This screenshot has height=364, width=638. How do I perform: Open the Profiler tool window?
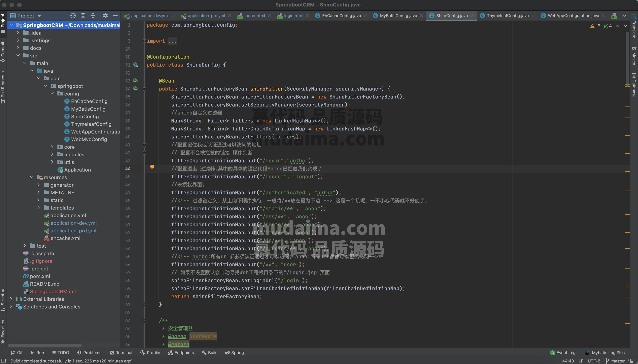point(150,353)
